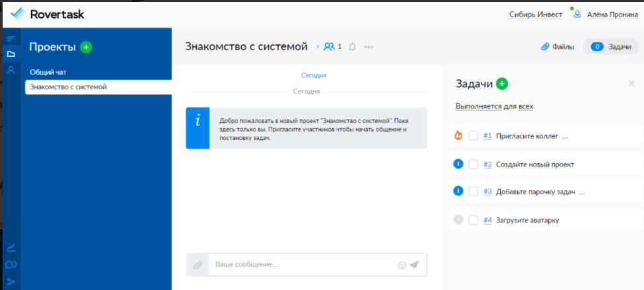
Task: Click the fire priority icon of task #1
Action: click(458, 135)
